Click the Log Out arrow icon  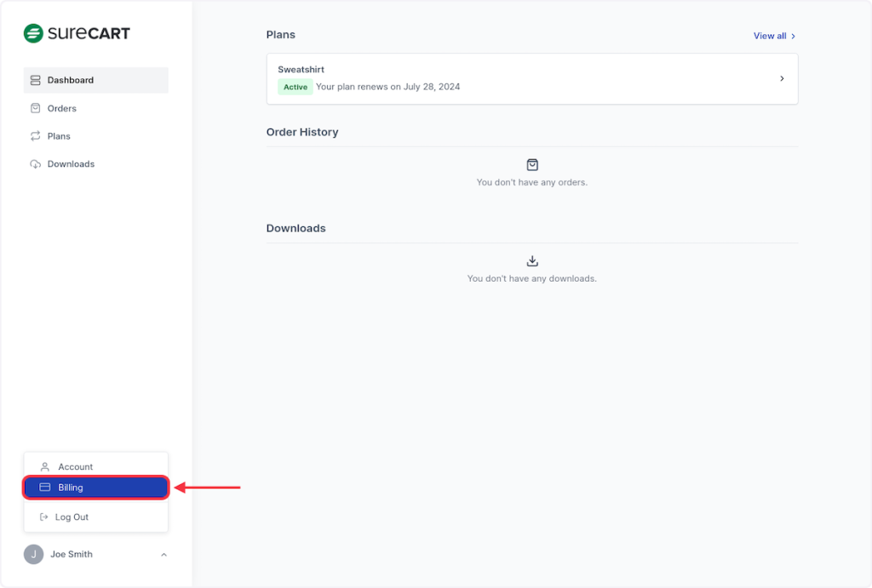[x=45, y=517]
